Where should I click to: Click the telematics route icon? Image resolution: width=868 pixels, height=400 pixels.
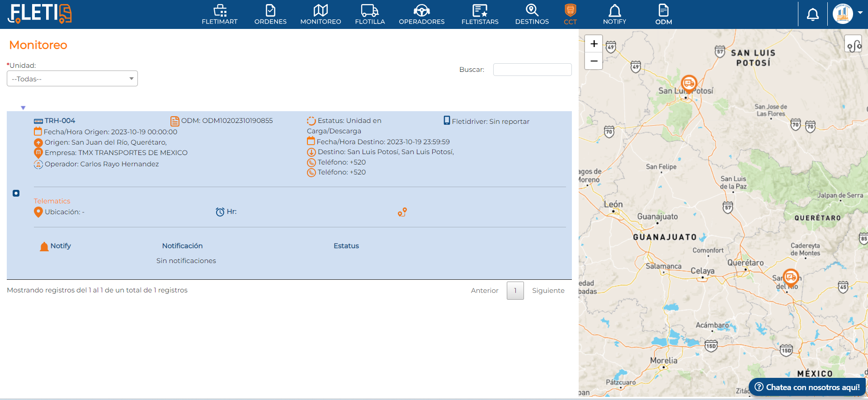click(402, 212)
